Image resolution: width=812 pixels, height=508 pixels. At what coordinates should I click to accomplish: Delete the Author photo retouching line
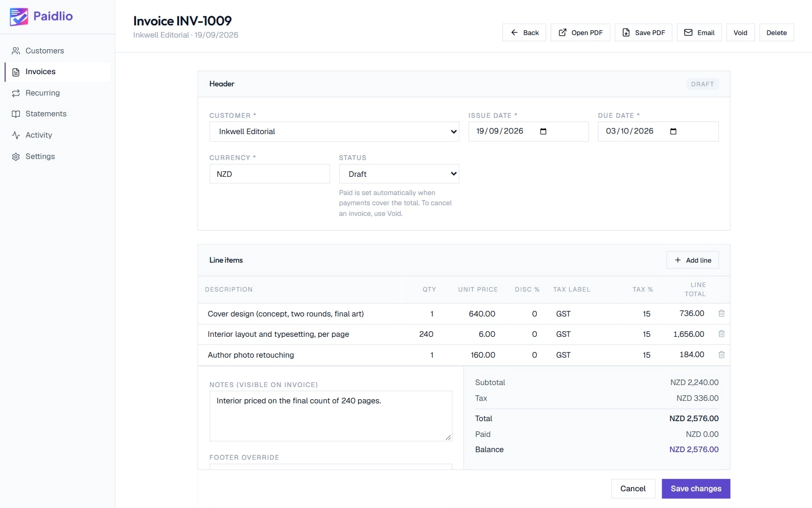721,355
